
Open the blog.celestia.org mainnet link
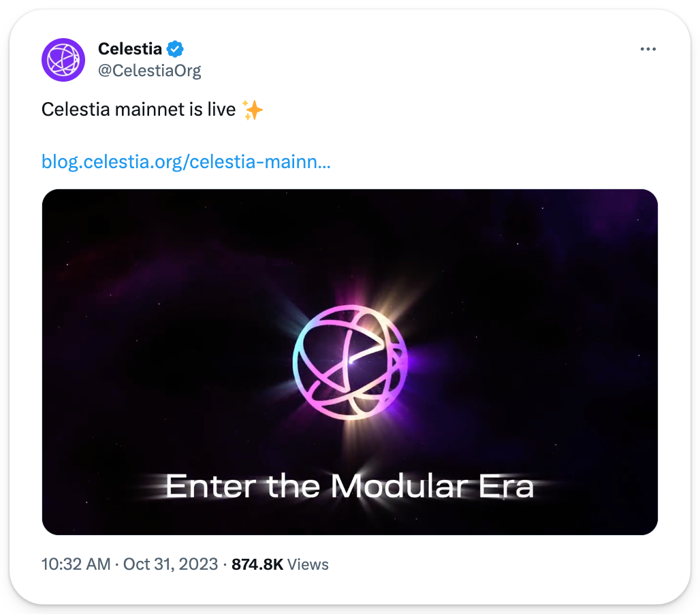(x=186, y=163)
